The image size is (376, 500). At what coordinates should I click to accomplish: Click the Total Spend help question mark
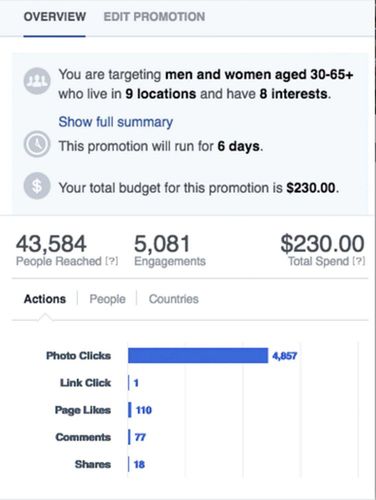[x=359, y=261]
